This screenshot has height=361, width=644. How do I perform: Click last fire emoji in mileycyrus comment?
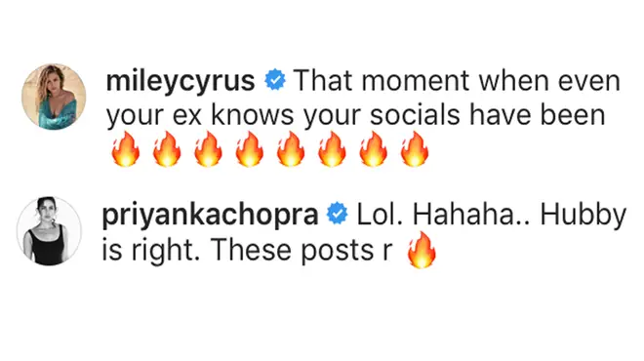coord(415,149)
